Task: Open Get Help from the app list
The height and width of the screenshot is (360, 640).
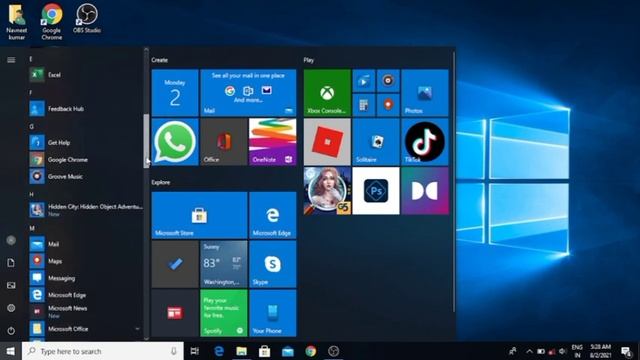Action: pos(86,142)
